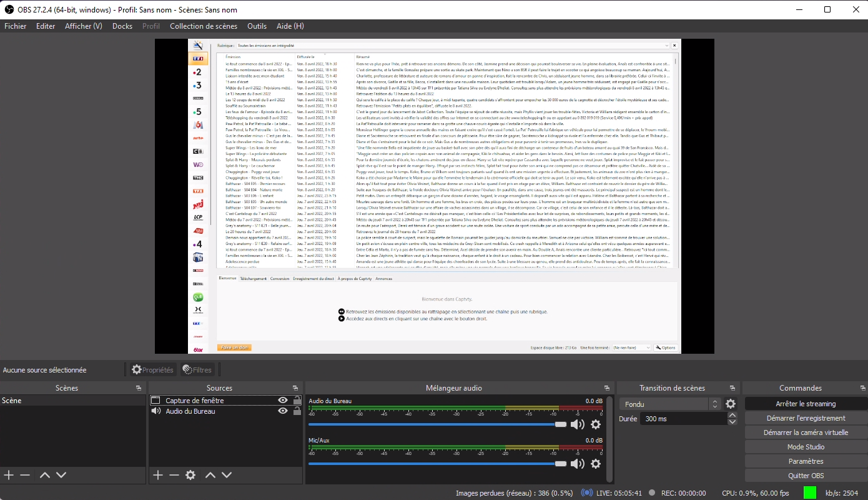Click the Audio du Bureau volume slider
868x500 pixels.
437,424
